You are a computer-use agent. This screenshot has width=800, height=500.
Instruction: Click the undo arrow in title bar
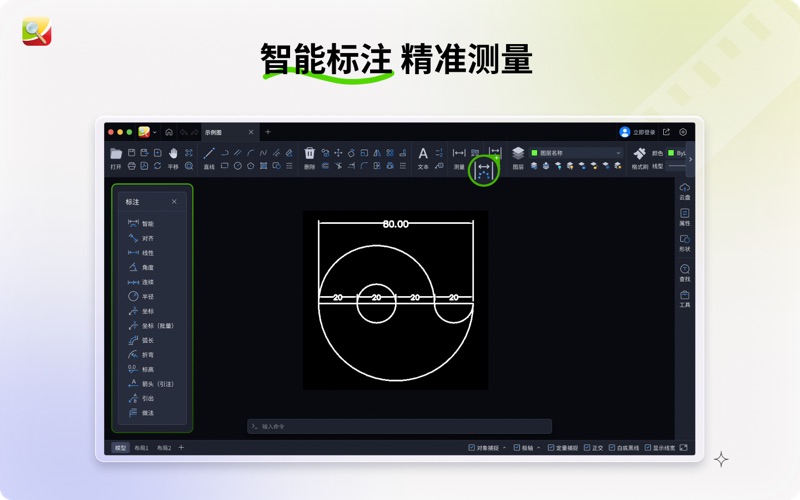(184, 132)
